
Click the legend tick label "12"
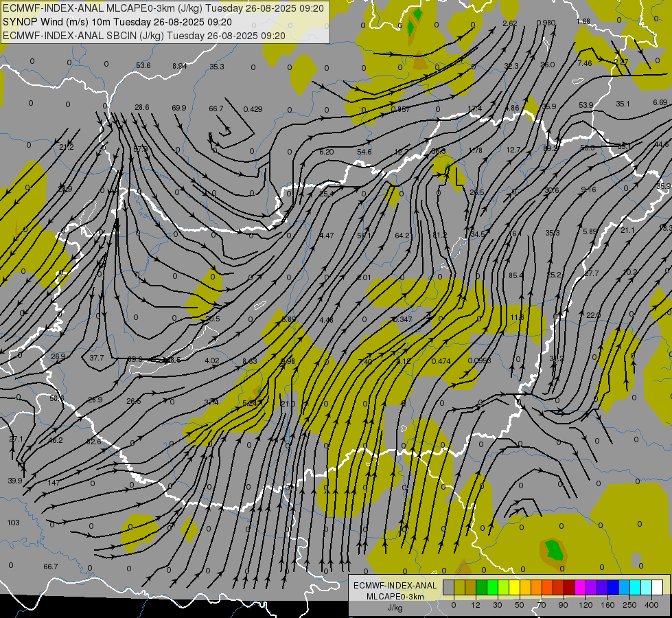[x=476, y=605]
